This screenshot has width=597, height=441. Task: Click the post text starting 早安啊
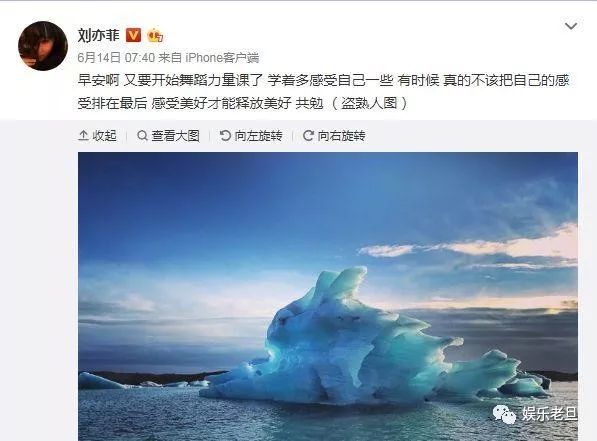coord(324,92)
